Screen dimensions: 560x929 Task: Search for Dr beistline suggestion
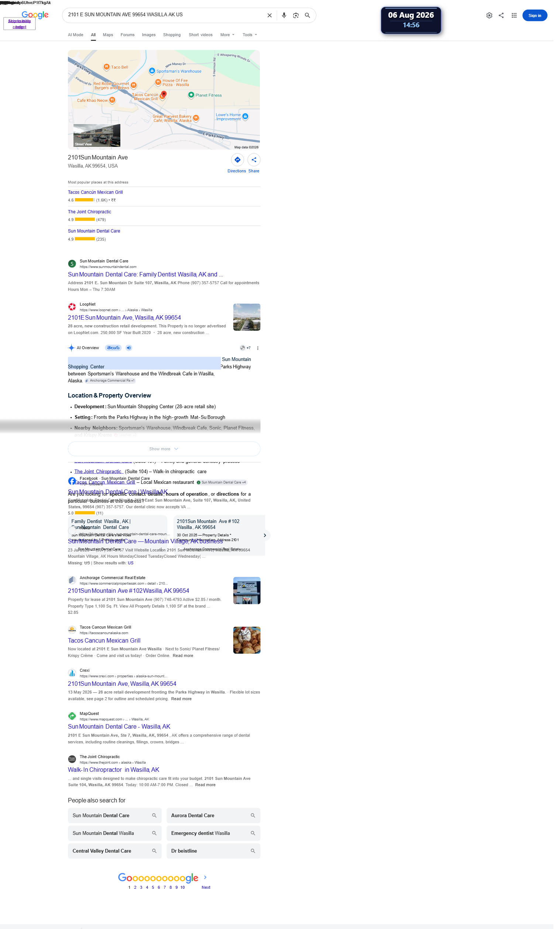pos(213,851)
